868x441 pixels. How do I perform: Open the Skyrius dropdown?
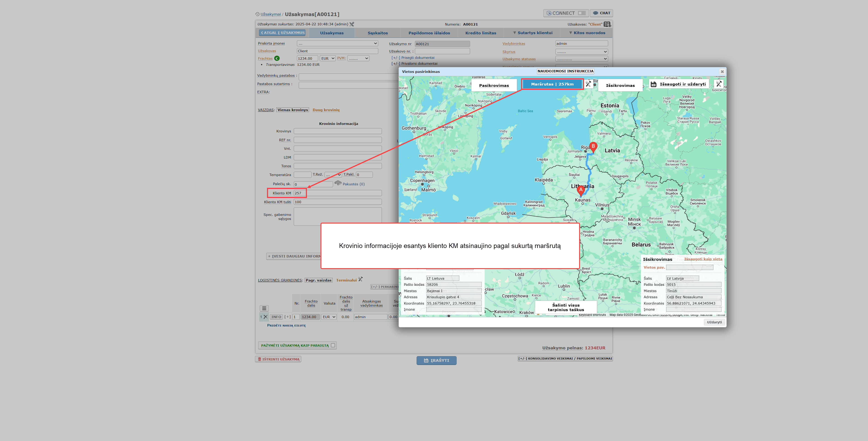click(582, 52)
